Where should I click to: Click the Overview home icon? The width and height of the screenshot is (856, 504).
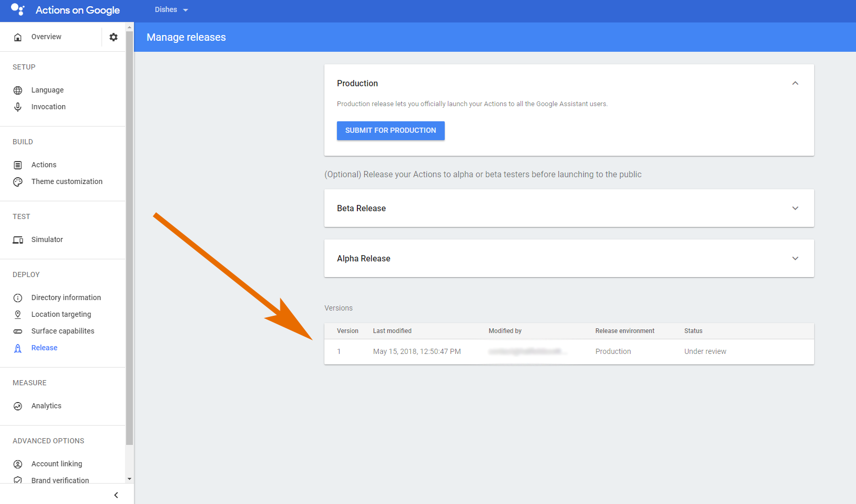[x=18, y=37]
